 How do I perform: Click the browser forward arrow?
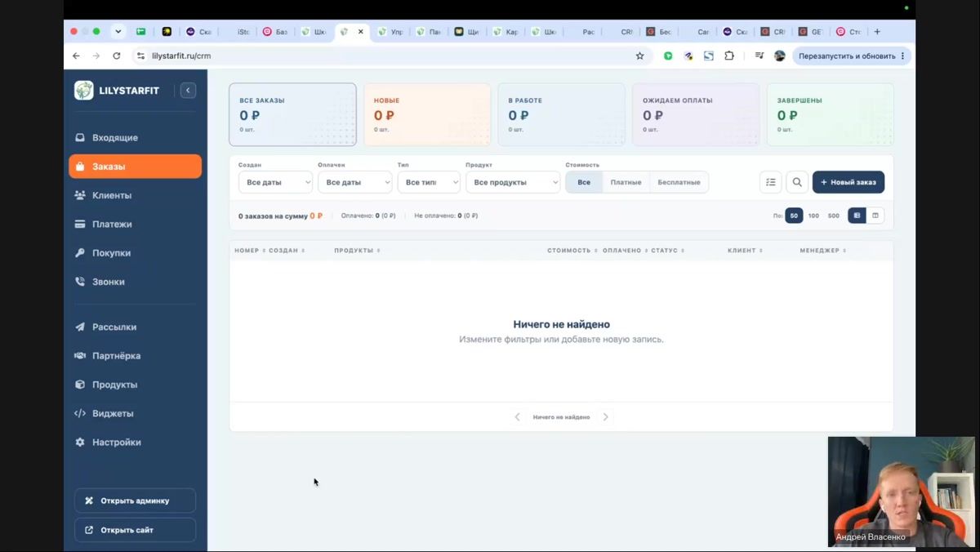click(x=96, y=56)
